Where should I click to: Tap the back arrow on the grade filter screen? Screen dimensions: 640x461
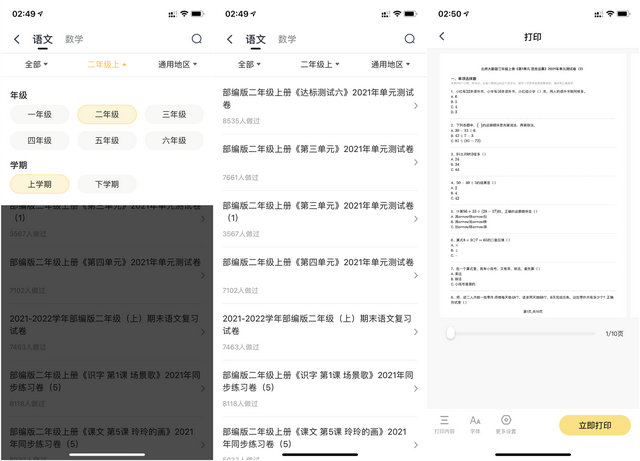pyautogui.click(x=17, y=39)
